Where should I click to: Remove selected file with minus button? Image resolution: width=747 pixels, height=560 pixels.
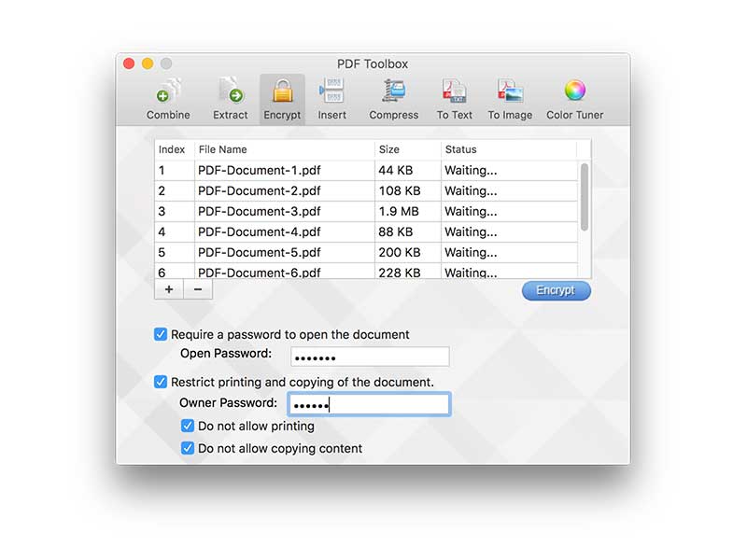pos(198,289)
